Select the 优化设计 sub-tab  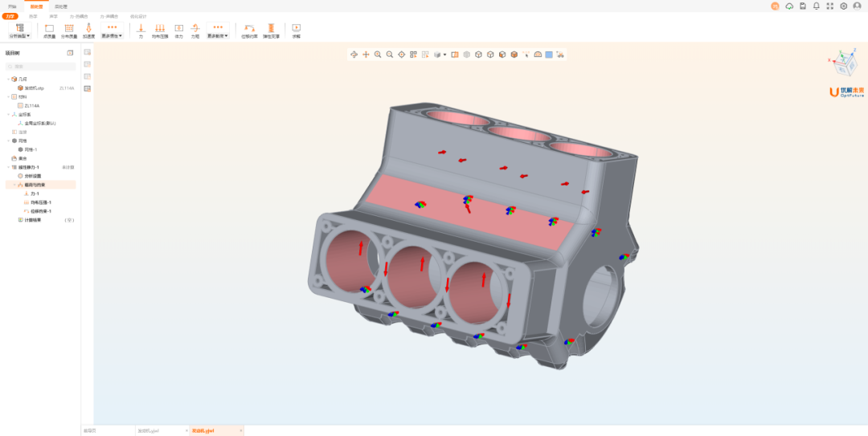[x=138, y=17]
